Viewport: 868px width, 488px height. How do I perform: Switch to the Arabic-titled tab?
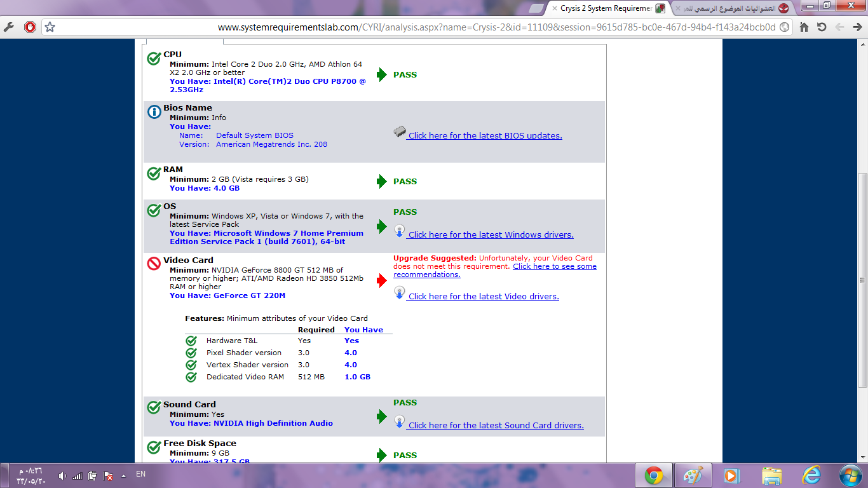point(731,8)
